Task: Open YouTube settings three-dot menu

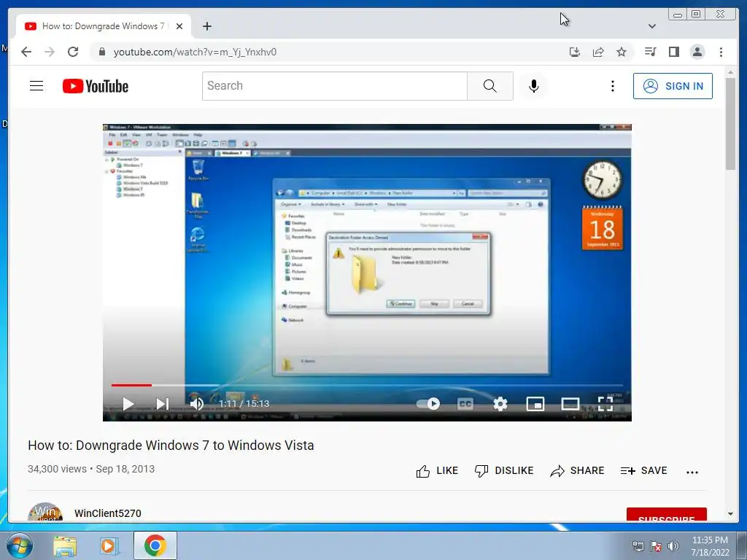Action: (x=613, y=86)
